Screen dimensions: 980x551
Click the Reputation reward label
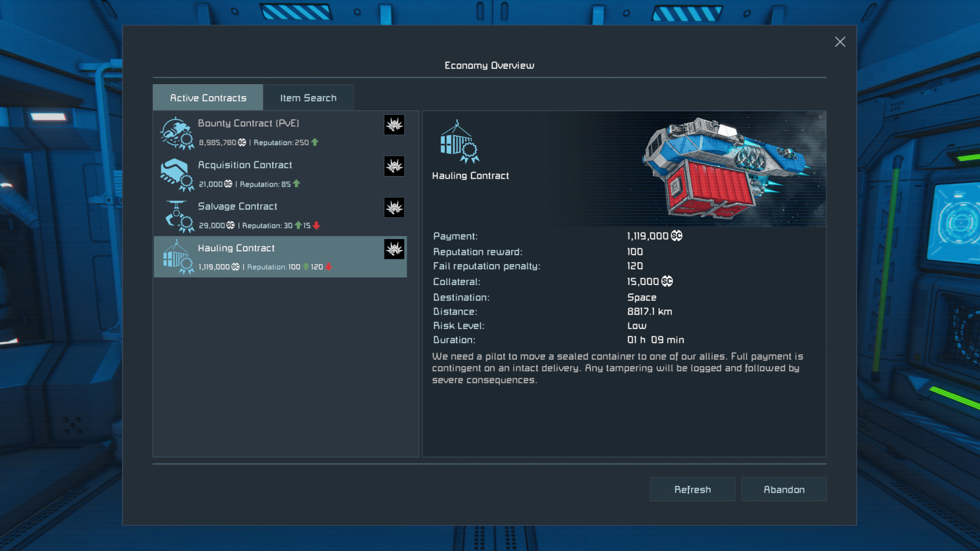point(478,252)
